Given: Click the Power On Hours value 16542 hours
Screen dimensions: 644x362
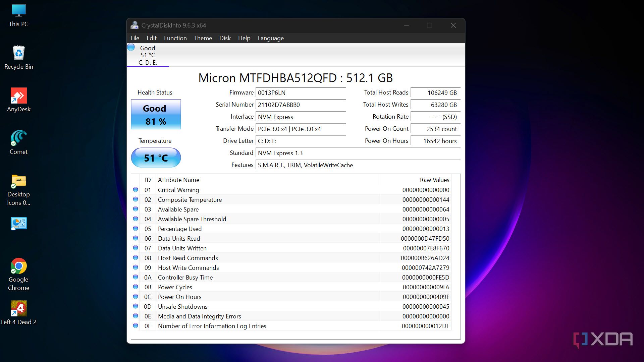Looking at the screenshot, I should [x=435, y=141].
